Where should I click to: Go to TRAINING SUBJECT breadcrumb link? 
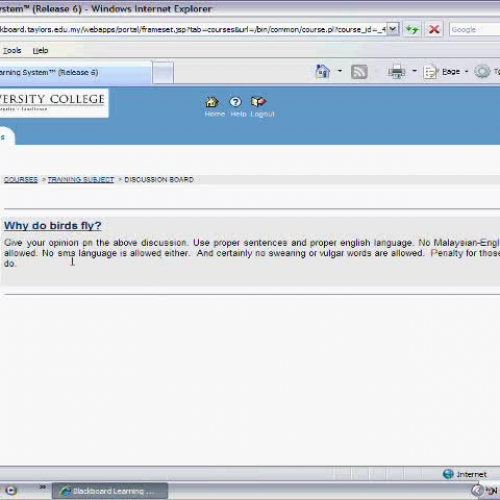(x=81, y=180)
